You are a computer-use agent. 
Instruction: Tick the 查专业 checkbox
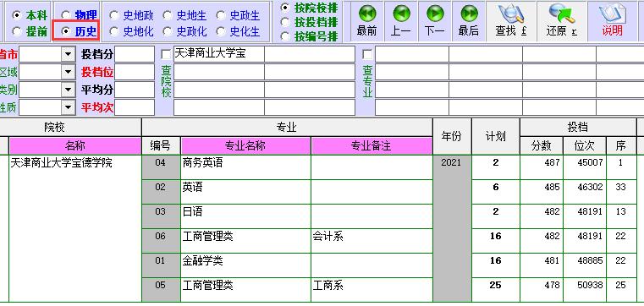[367, 54]
